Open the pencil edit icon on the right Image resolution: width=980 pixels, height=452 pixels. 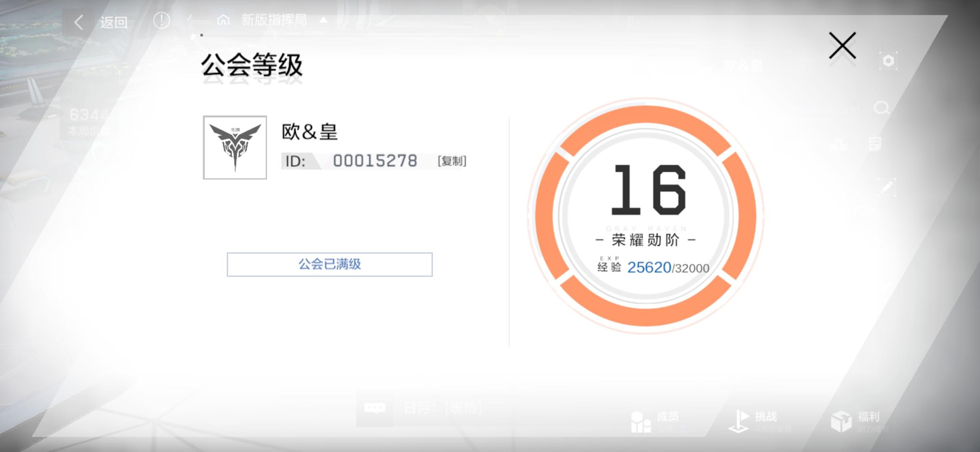tap(887, 187)
